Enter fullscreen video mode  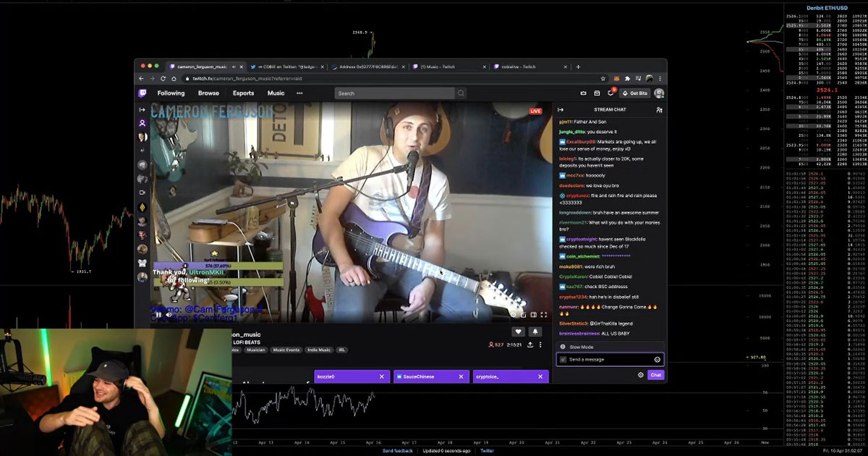coord(544,314)
